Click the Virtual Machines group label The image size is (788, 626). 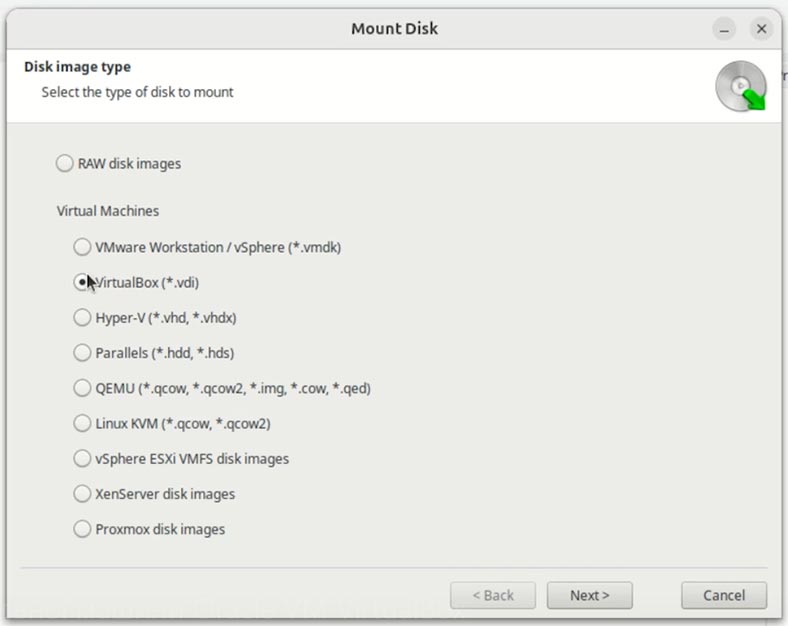(x=108, y=211)
